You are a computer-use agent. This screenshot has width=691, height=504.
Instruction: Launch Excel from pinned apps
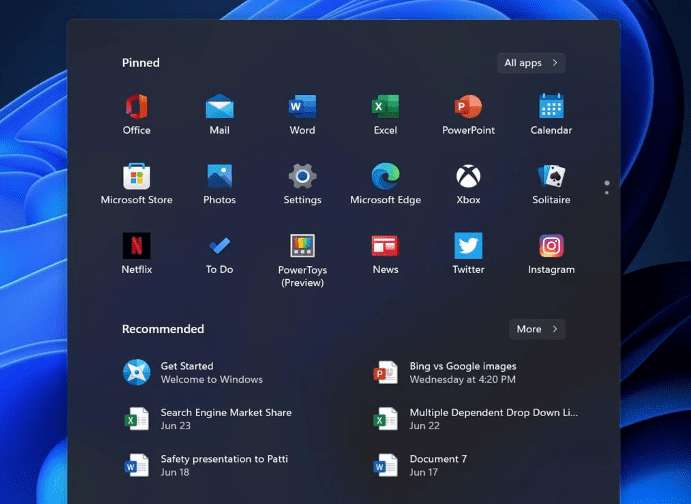coord(385,114)
